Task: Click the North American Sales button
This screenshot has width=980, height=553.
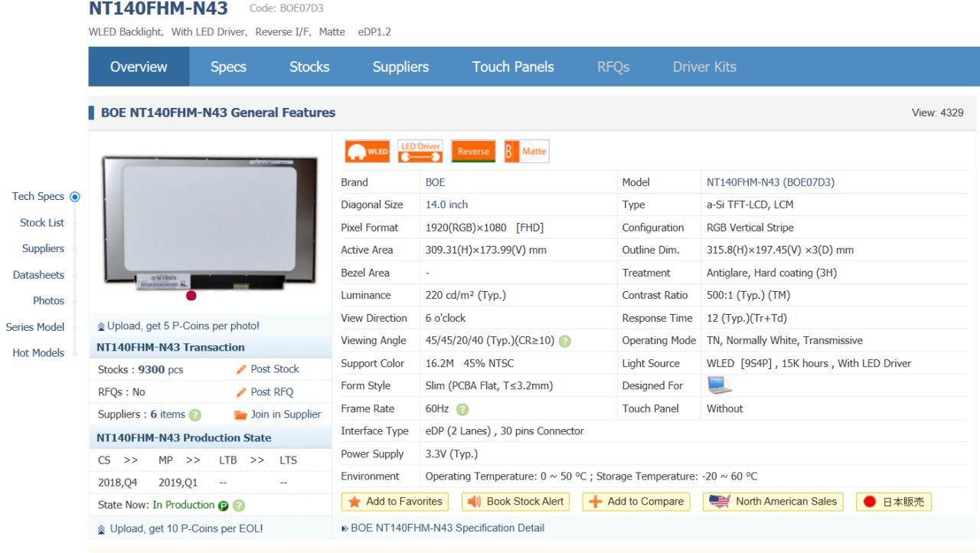Action: pos(773,502)
